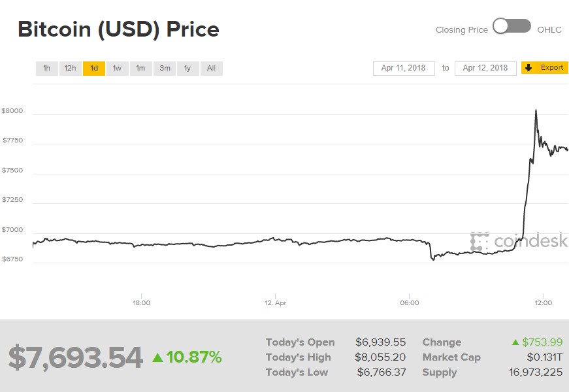
Task: Switch chart to 1w range
Action: (117, 68)
